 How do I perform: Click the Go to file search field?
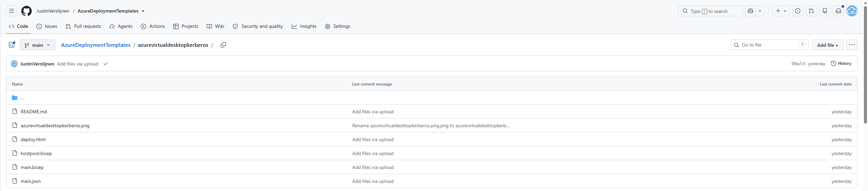click(769, 45)
